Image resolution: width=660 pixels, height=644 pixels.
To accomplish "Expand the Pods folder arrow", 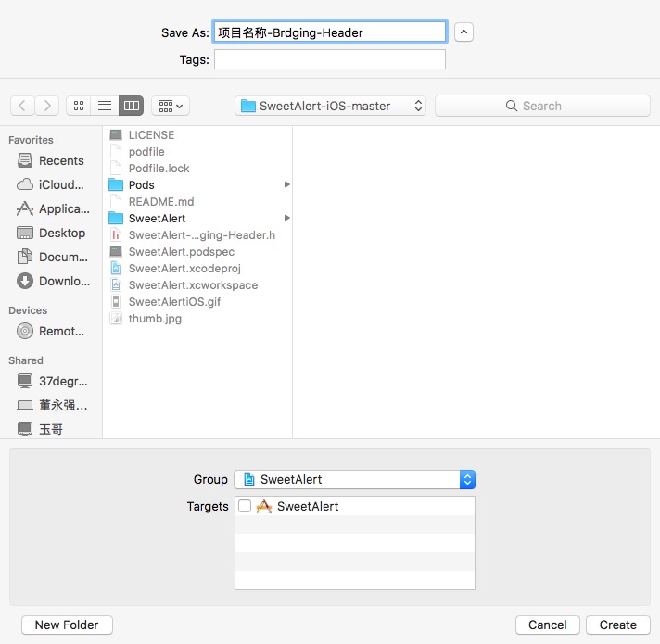I will tap(287, 184).
